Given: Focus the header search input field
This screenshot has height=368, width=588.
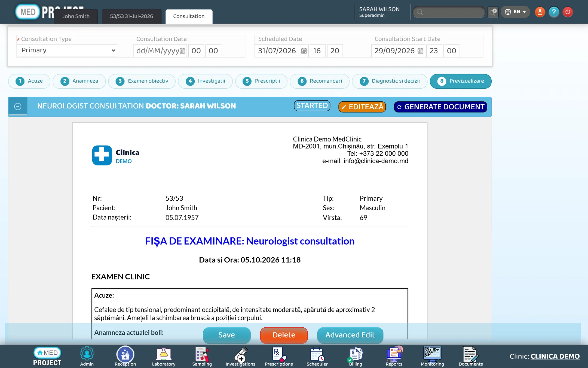Looking at the screenshot, I should point(449,12).
